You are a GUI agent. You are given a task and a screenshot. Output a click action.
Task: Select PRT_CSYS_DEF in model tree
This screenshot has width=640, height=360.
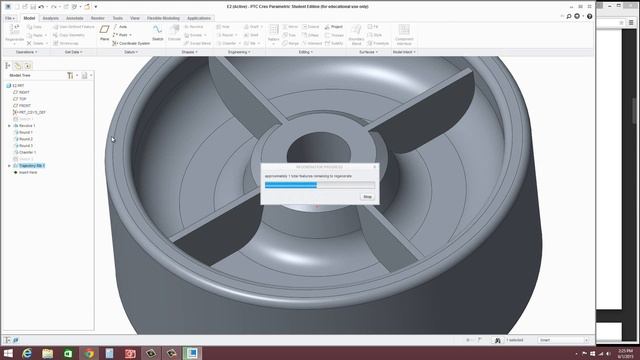coord(29,112)
